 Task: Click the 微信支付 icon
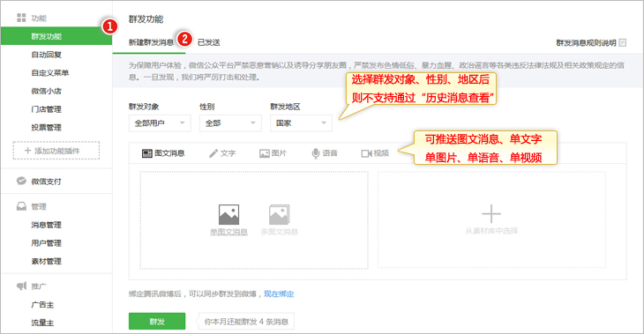click(21, 181)
